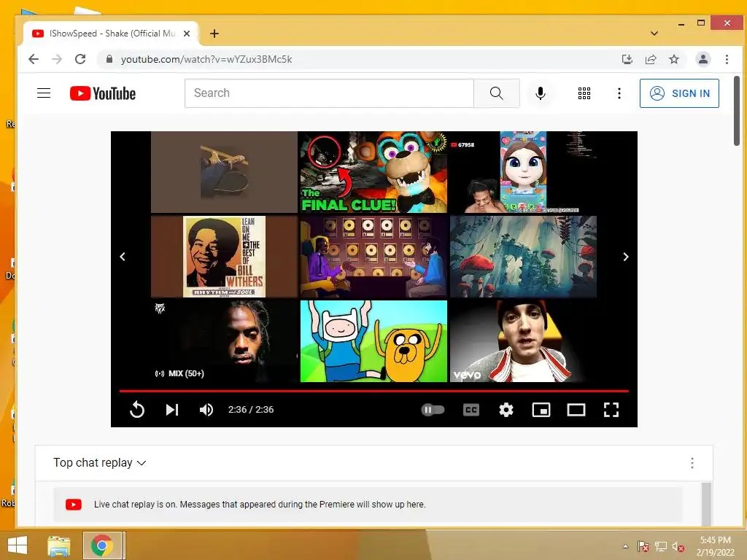Open the YouTube hamburger guide menu
This screenshot has width=747, height=560.
click(x=44, y=93)
